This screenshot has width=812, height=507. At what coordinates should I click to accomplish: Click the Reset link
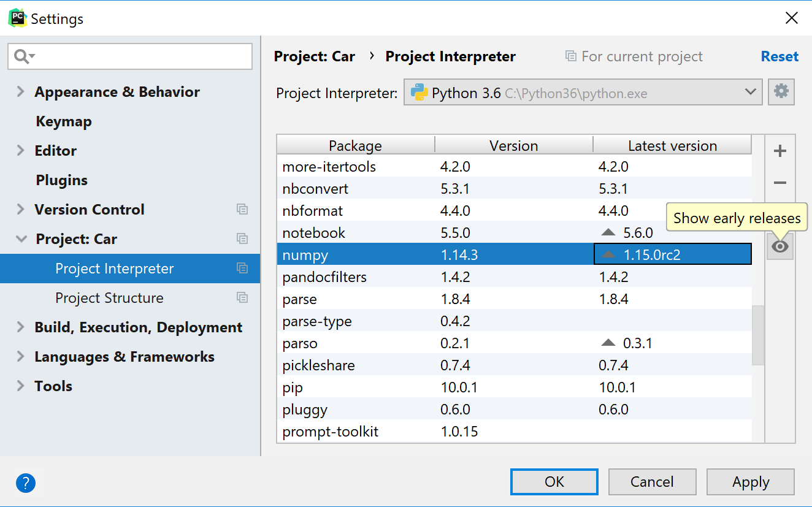click(779, 56)
